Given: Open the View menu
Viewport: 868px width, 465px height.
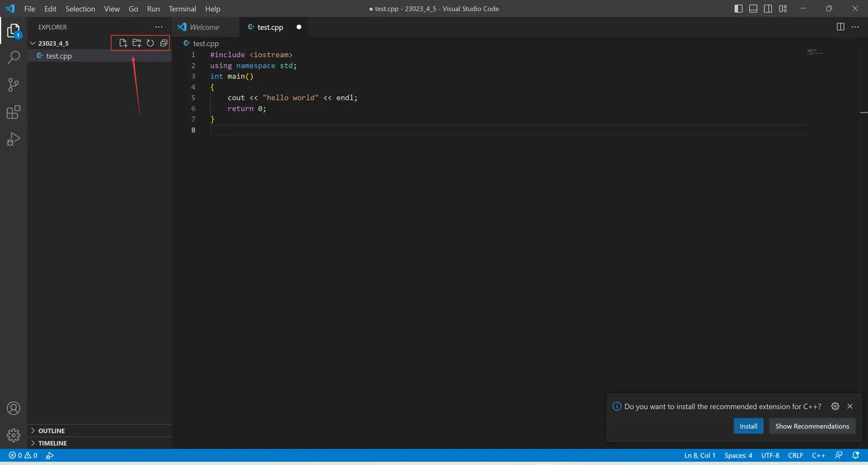Looking at the screenshot, I should [112, 9].
